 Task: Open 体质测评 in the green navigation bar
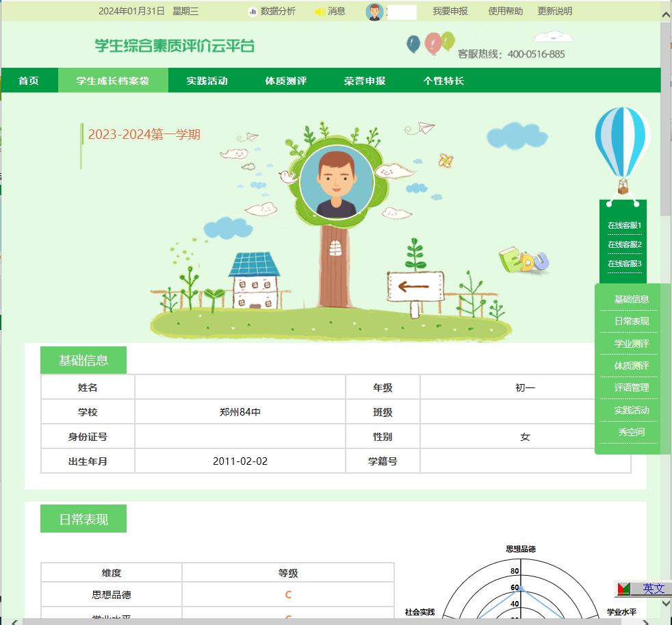click(x=286, y=81)
